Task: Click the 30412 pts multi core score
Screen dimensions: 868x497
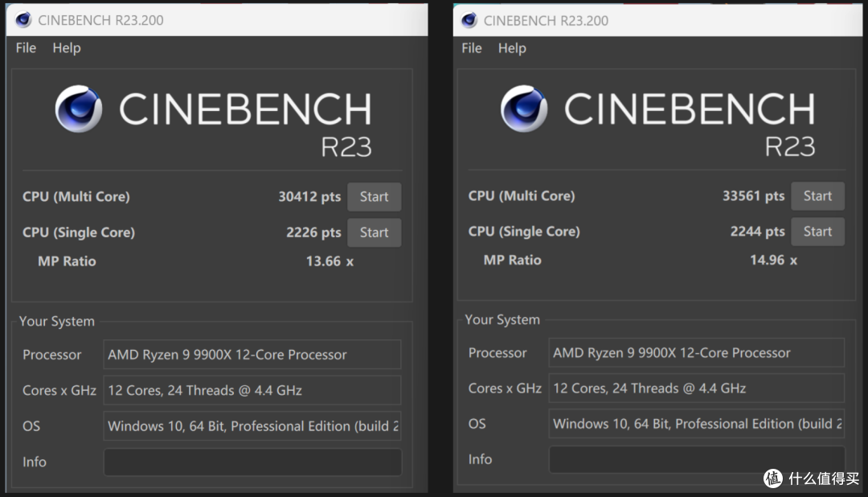Action: tap(309, 197)
